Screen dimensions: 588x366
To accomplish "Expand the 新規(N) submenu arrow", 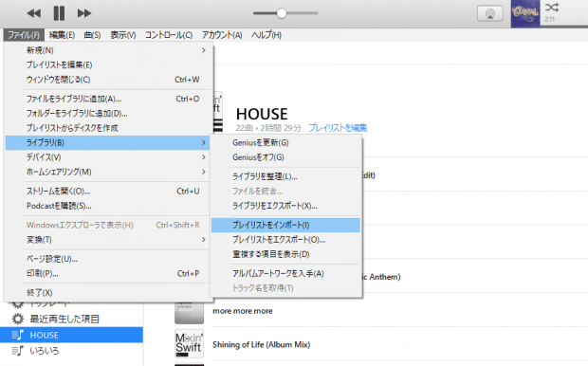I will (204, 50).
